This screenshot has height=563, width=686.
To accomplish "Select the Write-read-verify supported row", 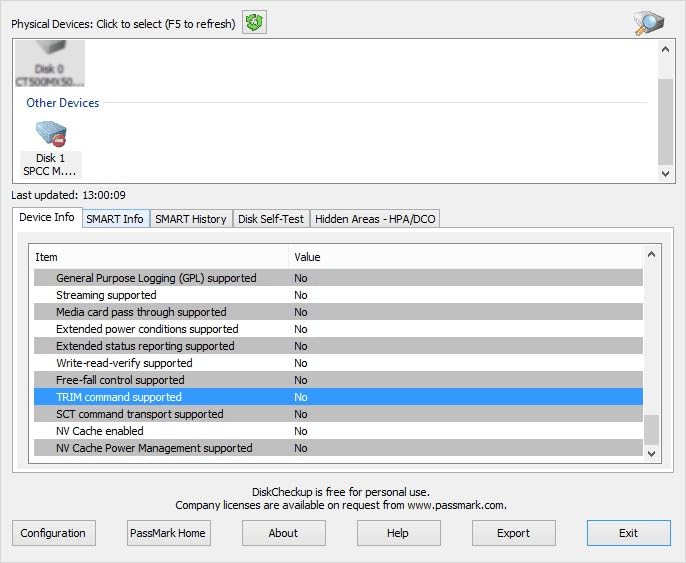I will click(338, 363).
